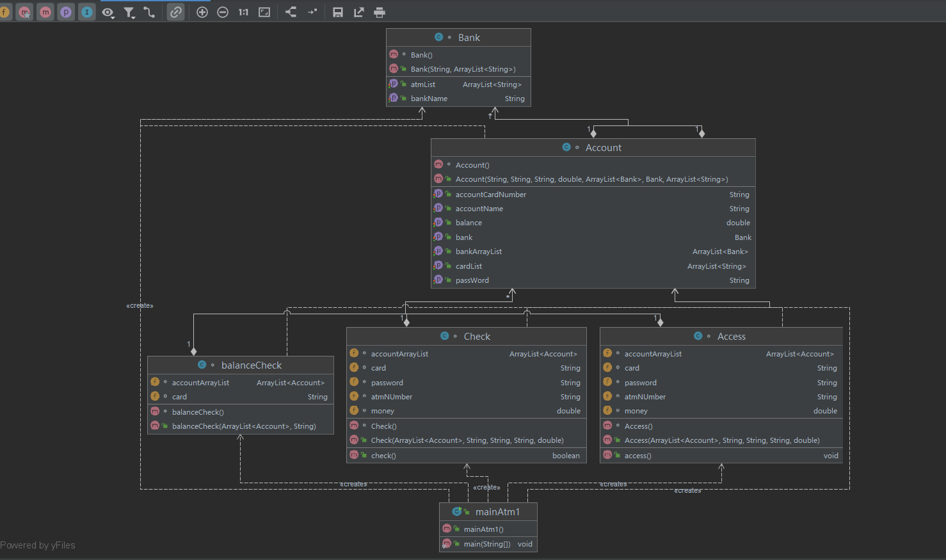Click method icon beside main(String[])
Viewport: 946px width, 560px height.
pos(447,543)
